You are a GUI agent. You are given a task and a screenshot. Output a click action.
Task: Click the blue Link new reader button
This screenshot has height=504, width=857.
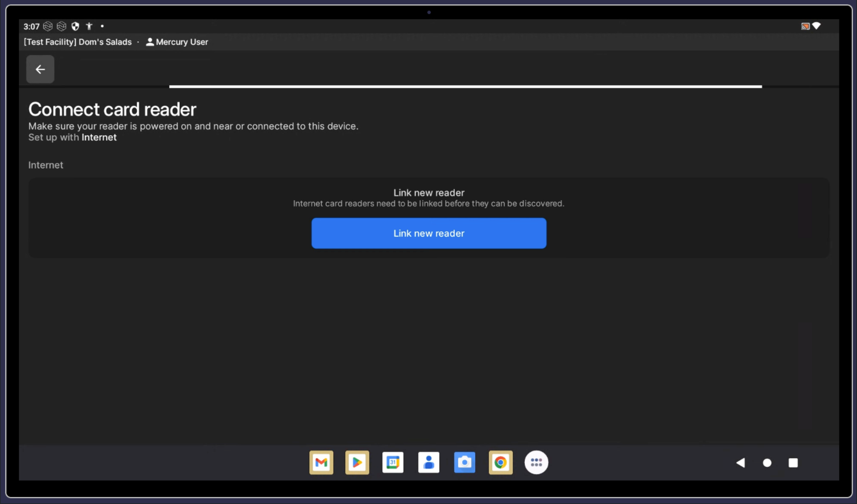click(x=428, y=233)
